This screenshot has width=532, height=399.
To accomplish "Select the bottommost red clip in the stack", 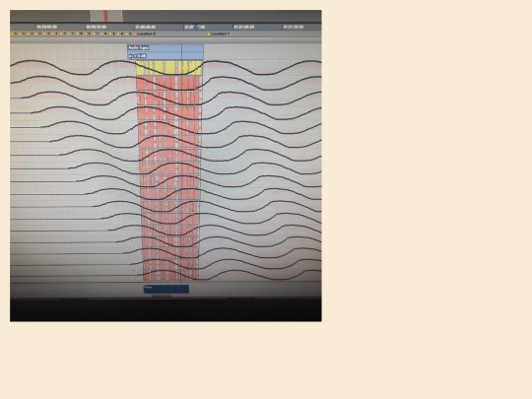I will (170, 274).
